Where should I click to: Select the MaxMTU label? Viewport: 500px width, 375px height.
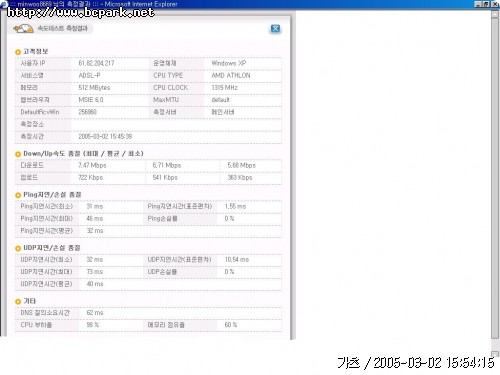[x=166, y=100]
